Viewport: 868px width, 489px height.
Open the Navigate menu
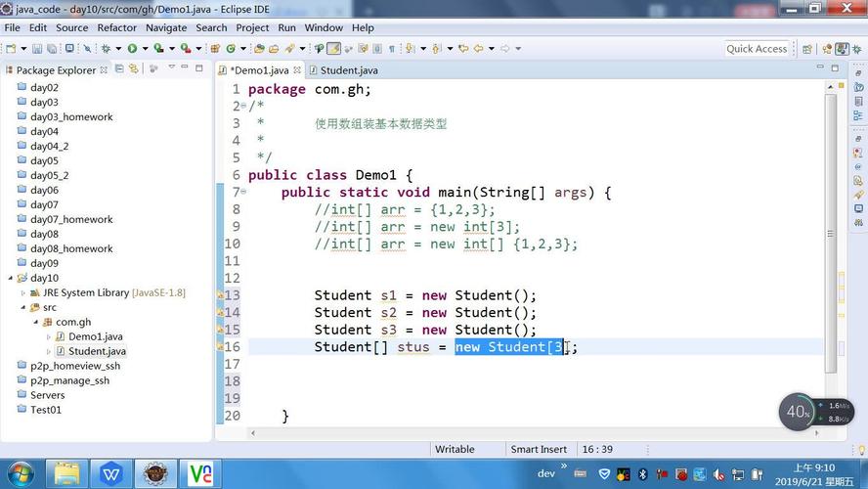pos(166,27)
